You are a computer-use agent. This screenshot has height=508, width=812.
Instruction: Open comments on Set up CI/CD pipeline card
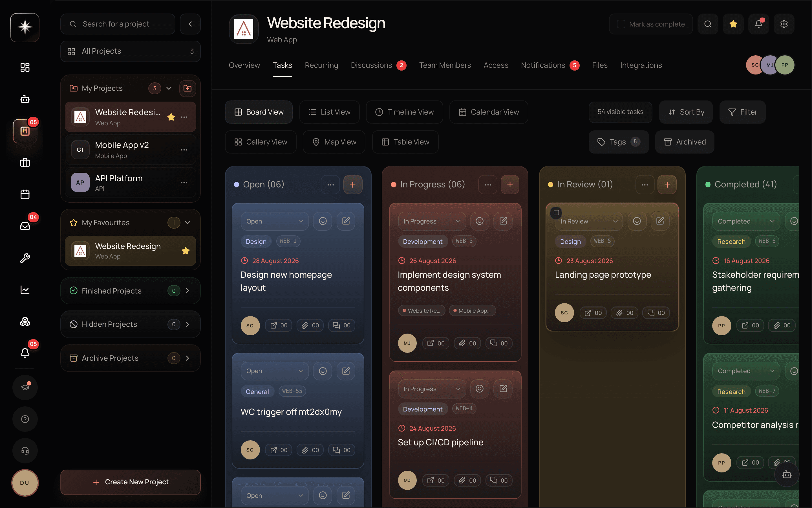(499, 480)
